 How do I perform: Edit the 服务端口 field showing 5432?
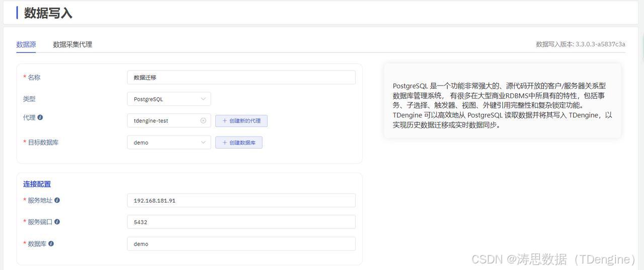pyautogui.click(x=241, y=222)
